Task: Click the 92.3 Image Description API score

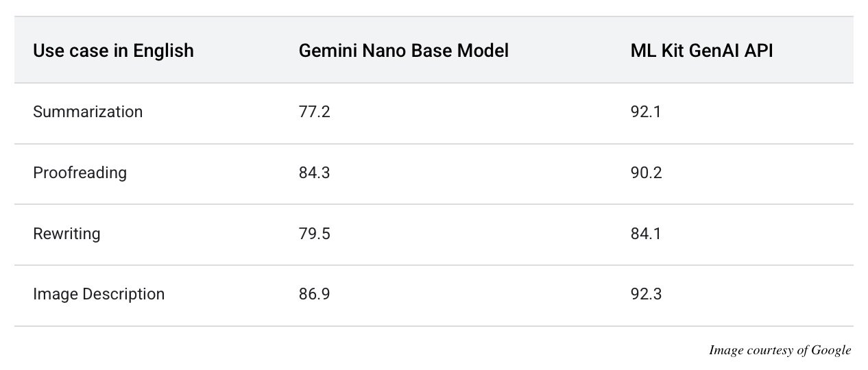Action: [646, 294]
